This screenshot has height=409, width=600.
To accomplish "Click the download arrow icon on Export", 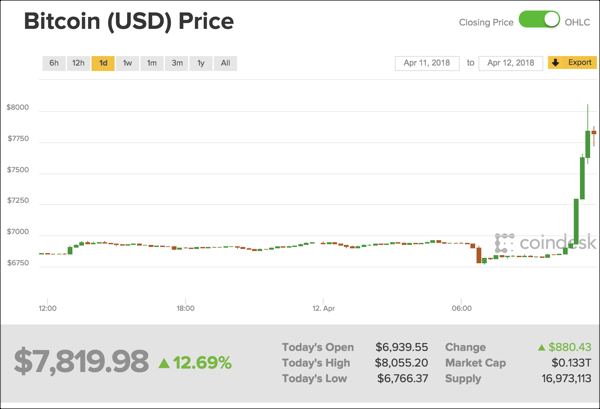I will pyautogui.click(x=555, y=63).
